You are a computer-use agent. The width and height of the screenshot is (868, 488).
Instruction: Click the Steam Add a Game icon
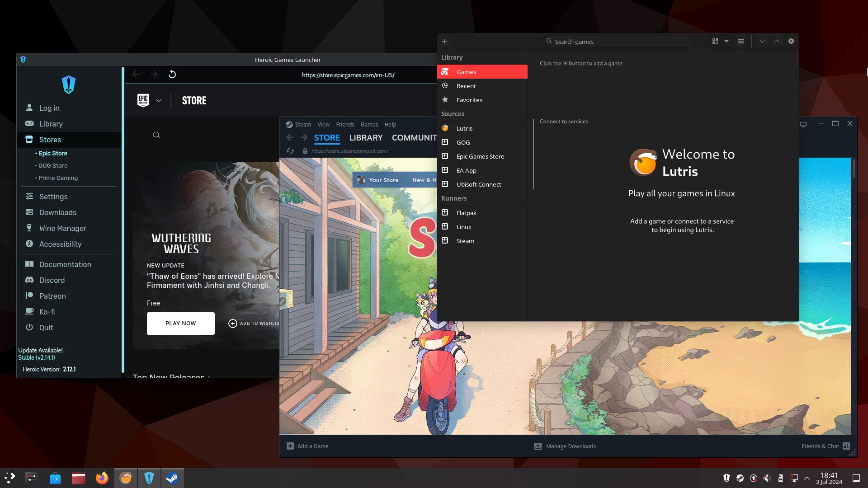290,446
